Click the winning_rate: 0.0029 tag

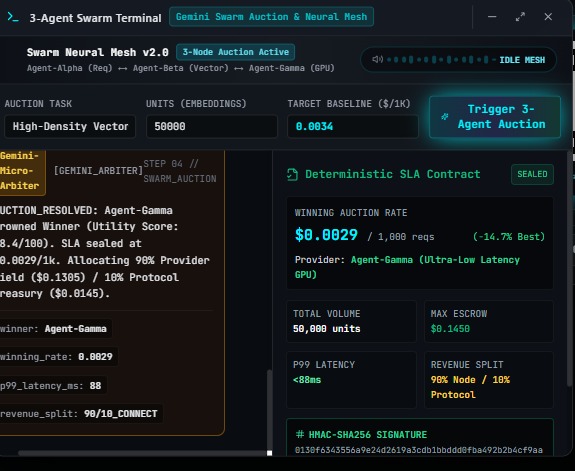point(58,357)
